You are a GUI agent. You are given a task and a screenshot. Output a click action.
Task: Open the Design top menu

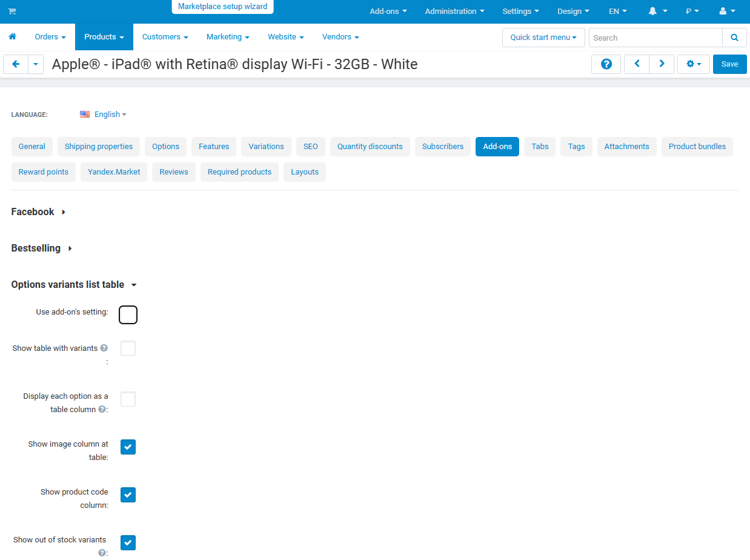pos(573,12)
